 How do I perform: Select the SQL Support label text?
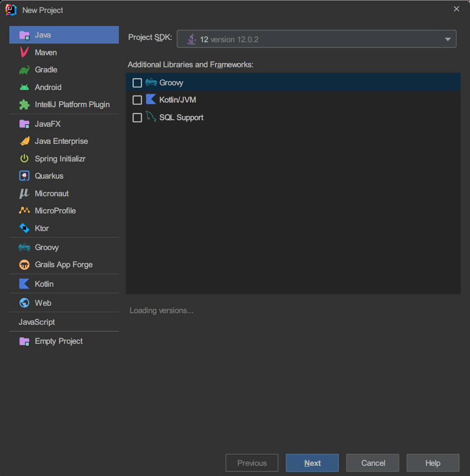tap(182, 117)
